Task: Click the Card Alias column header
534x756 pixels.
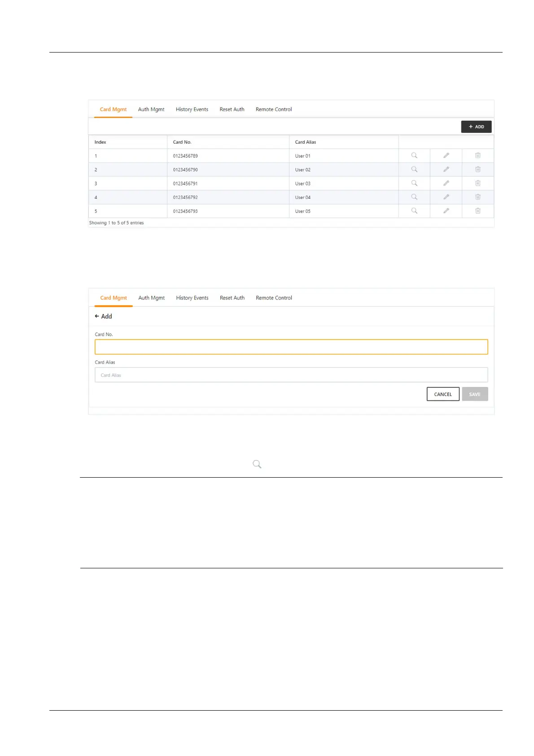Action: click(344, 142)
